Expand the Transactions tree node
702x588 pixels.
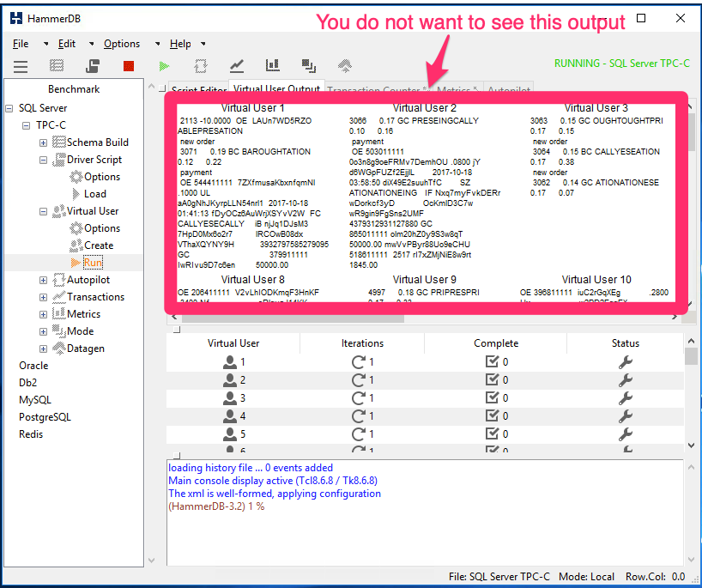[44, 297]
